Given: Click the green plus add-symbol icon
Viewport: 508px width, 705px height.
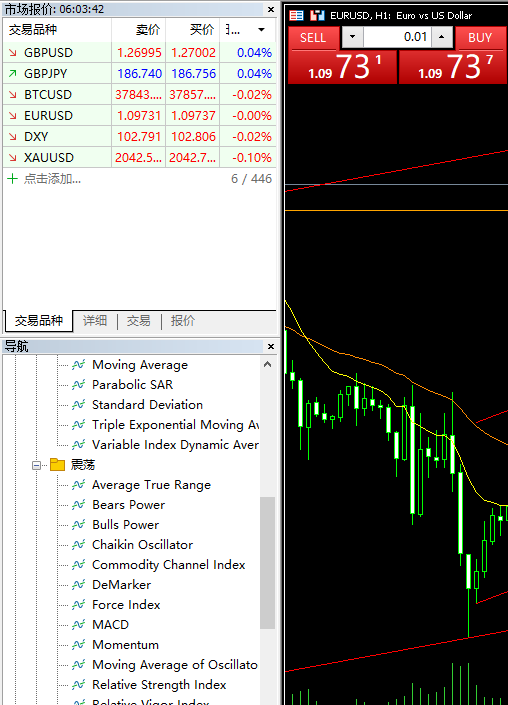Looking at the screenshot, I should pos(13,178).
